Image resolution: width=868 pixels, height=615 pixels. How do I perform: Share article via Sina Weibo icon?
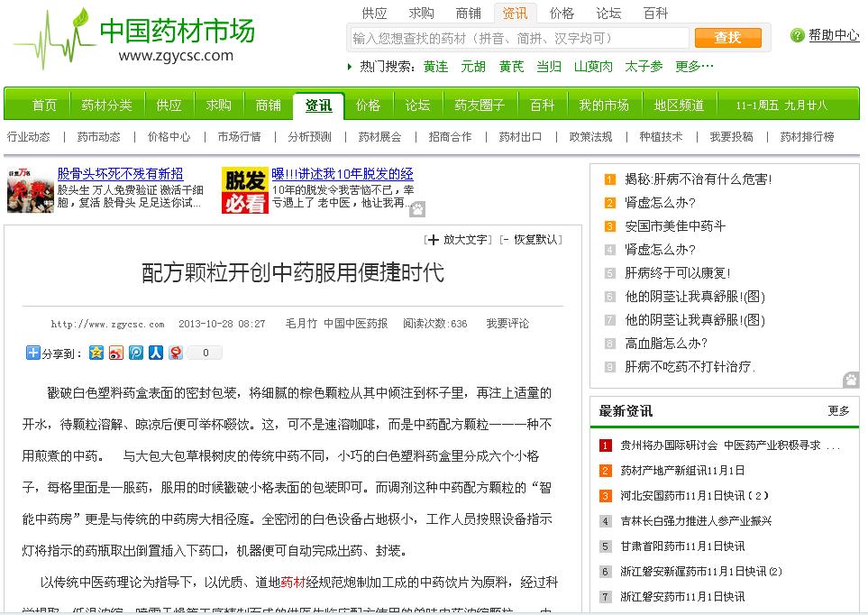pos(114,351)
